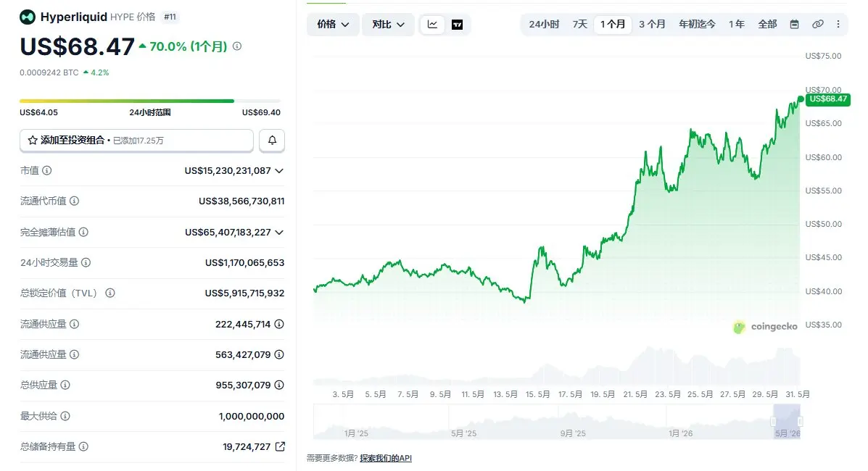
Task: Open the 探索我们的API link
Action: pyautogui.click(x=386, y=458)
